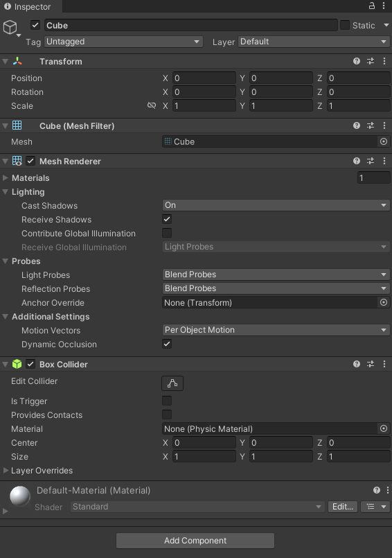Open the Static flags dropdown arrow

pyautogui.click(x=386, y=25)
